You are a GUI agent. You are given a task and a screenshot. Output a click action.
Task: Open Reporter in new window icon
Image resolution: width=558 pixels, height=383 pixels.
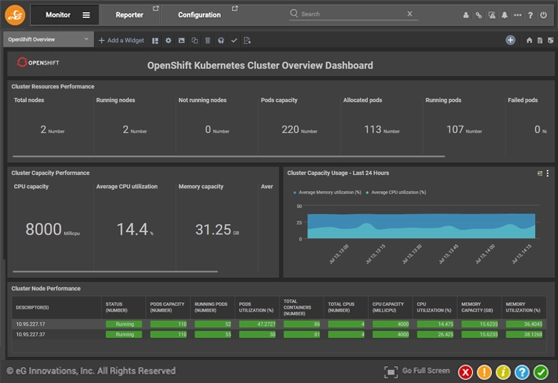pyautogui.click(x=156, y=8)
